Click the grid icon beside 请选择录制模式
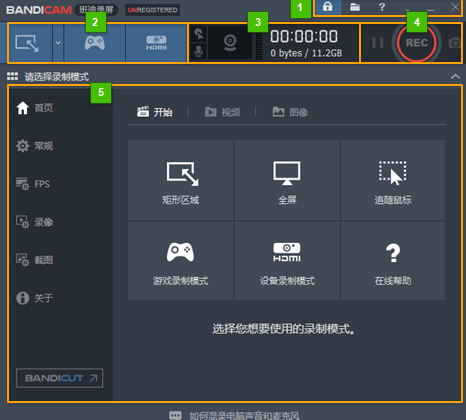466x420 pixels. pyautogui.click(x=13, y=77)
